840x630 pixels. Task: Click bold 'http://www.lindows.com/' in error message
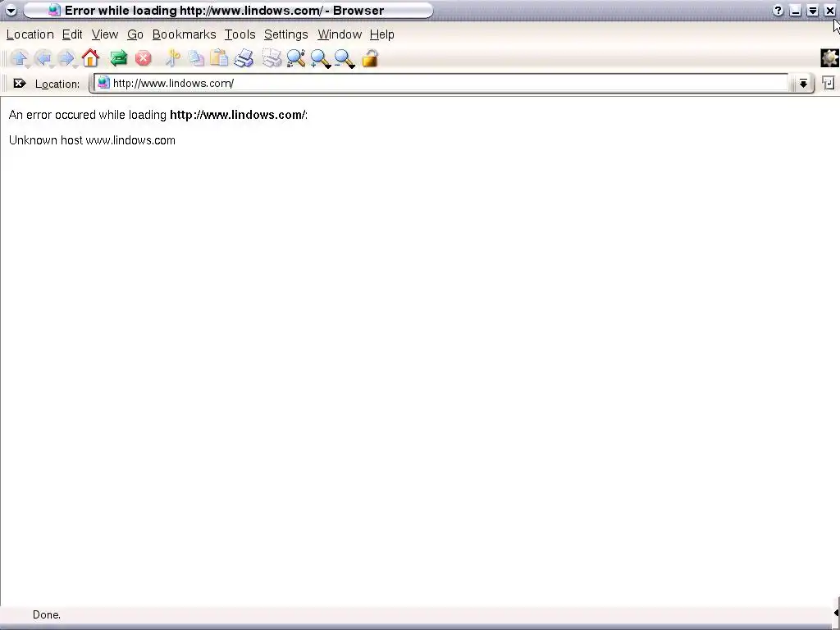point(237,115)
